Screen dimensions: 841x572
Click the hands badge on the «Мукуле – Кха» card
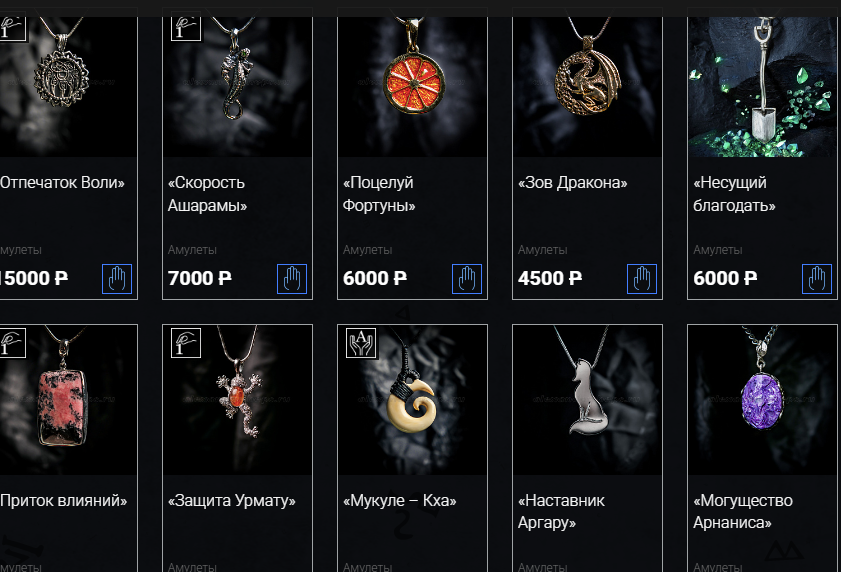(x=361, y=343)
